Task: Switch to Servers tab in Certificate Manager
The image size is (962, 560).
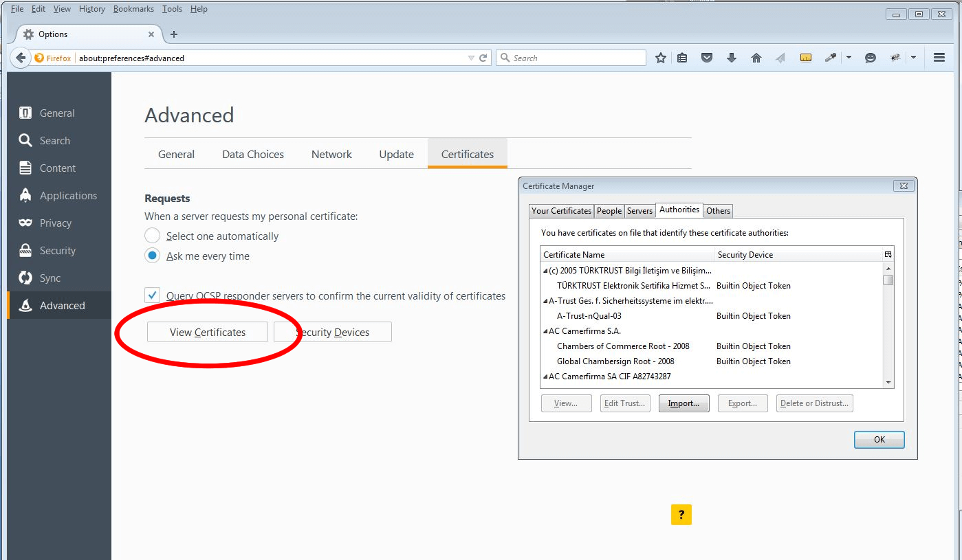Action: [639, 211]
